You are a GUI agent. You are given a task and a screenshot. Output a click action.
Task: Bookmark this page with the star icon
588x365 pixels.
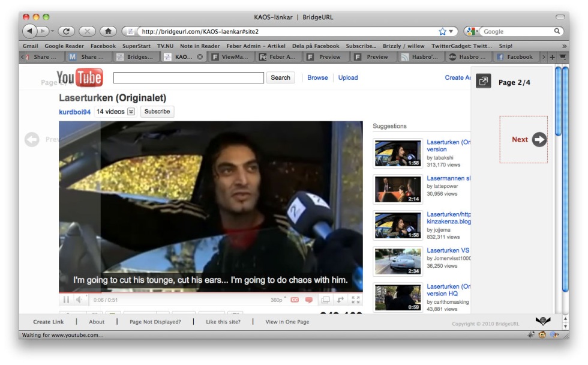(x=443, y=31)
